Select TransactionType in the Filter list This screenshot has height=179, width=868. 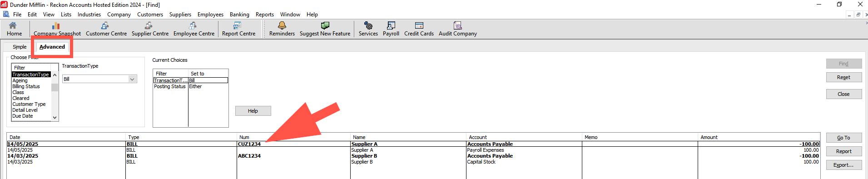click(31, 75)
